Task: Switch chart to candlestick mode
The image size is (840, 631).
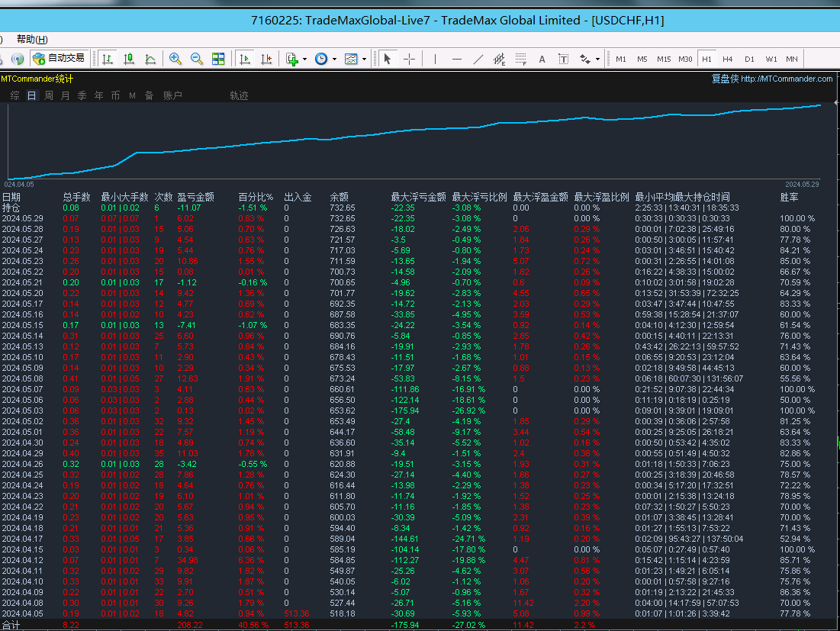Action: (x=129, y=59)
